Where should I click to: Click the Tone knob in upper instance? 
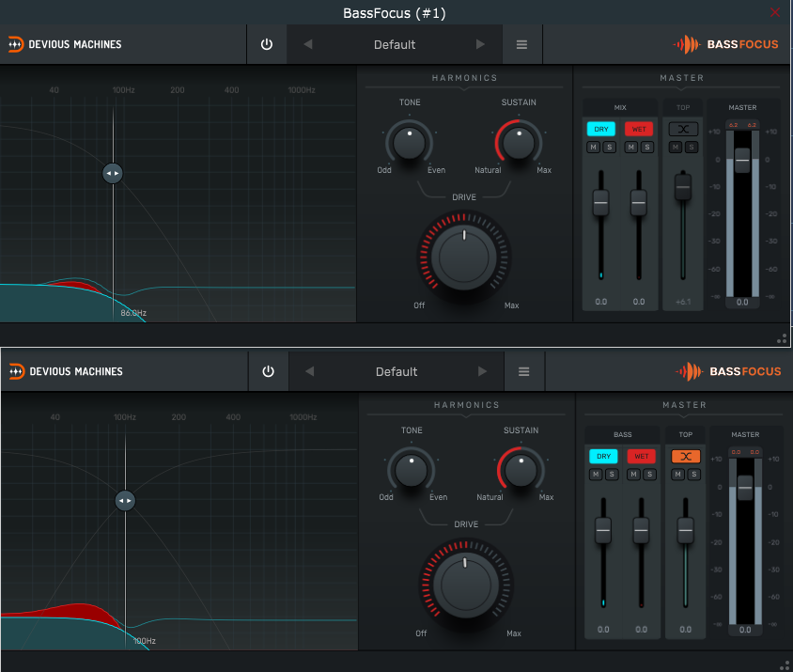(409, 143)
